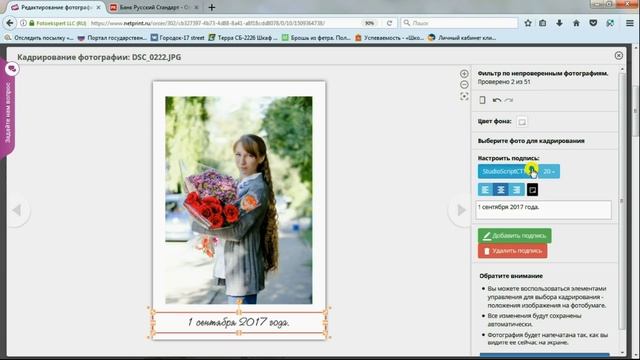Zoom in with the plus magnifier icon
The height and width of the screenshot is (360, 640).
click(x=464, y=73)
